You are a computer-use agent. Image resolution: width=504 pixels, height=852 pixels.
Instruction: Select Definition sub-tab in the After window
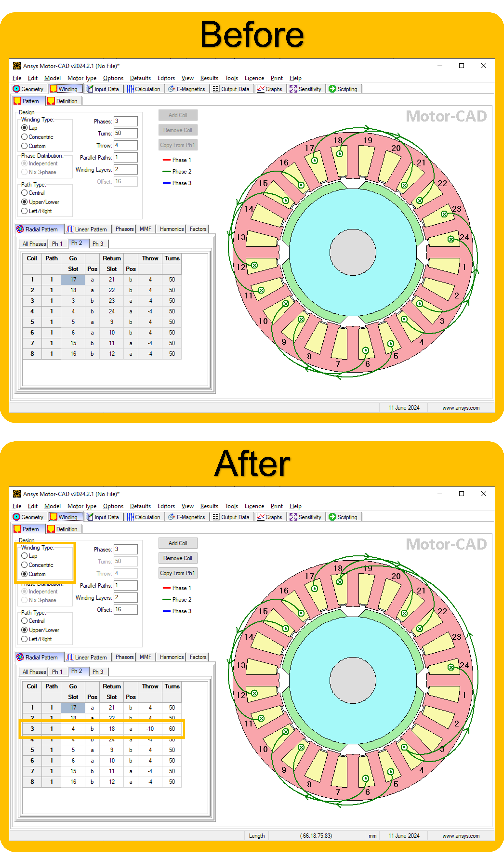(x=63, y=529)
